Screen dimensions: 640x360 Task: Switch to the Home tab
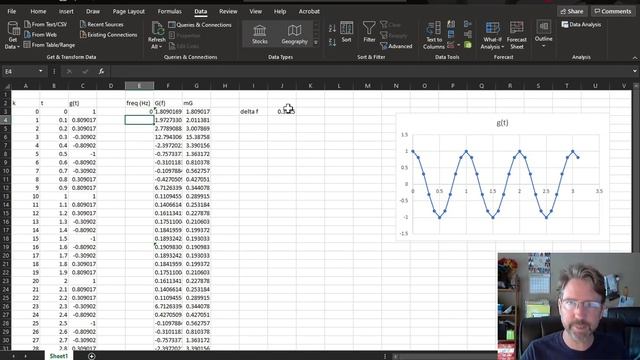click(x=38, y=11)
